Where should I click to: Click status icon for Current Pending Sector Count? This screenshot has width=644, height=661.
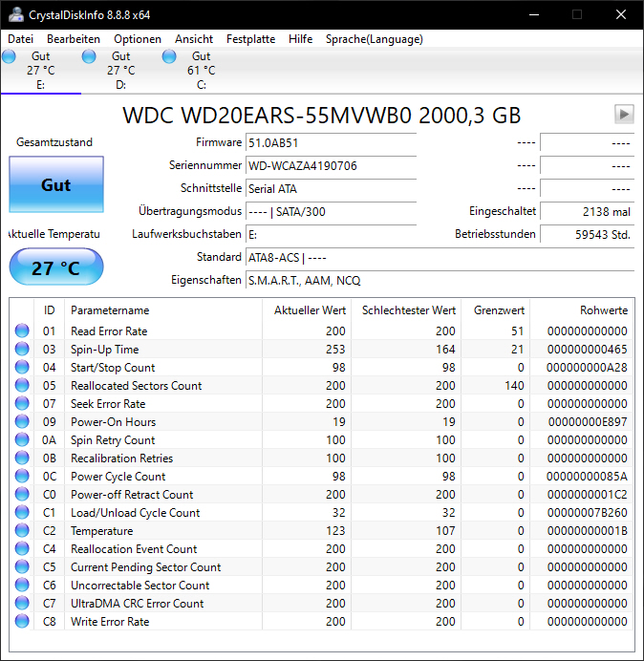(x=22, y=566)
